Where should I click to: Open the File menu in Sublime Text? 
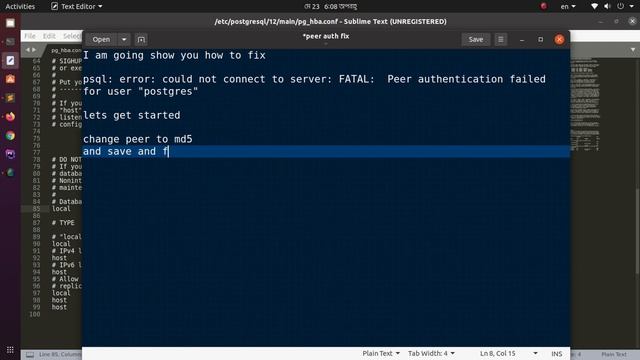tap(30, 36)
